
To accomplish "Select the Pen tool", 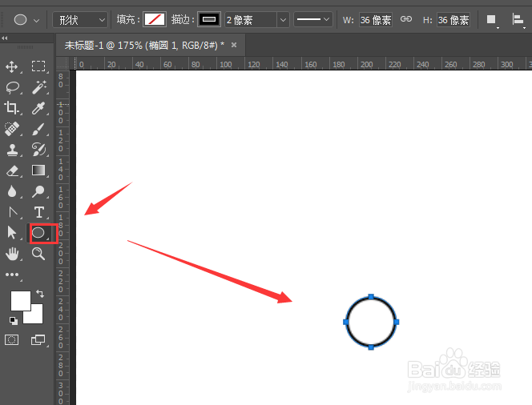I will click(x=14, y=212).
